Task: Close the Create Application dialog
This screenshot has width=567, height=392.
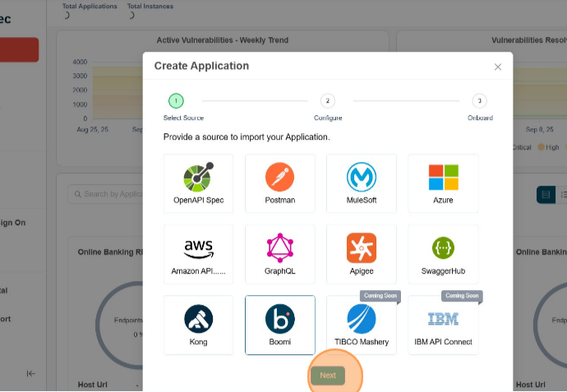Action: [x=497, y=67]
